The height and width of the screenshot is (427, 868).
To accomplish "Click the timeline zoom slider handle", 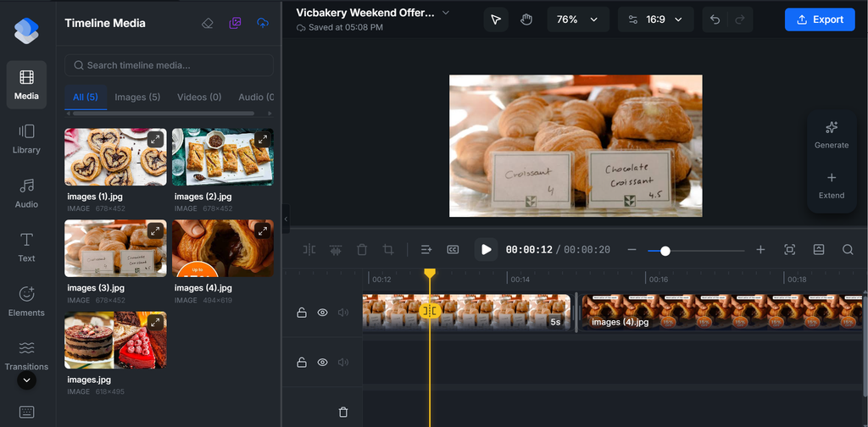I will click(x=665, y=251).
